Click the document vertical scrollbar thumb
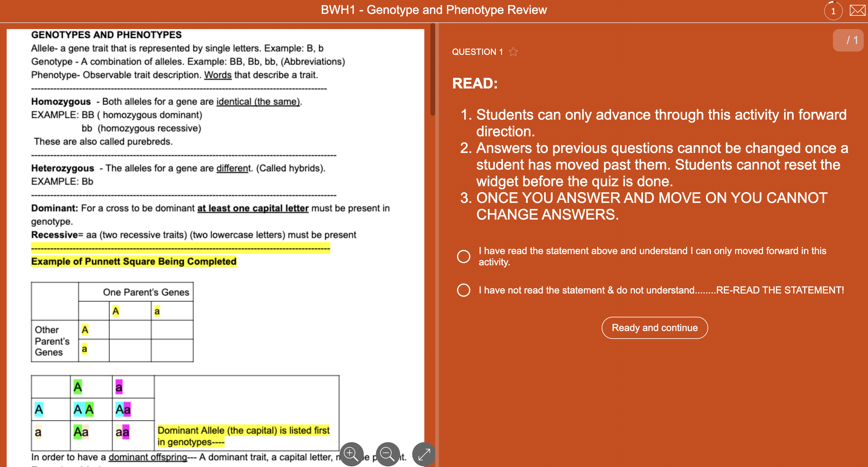 pyautogui.click(x=433, y=69)
